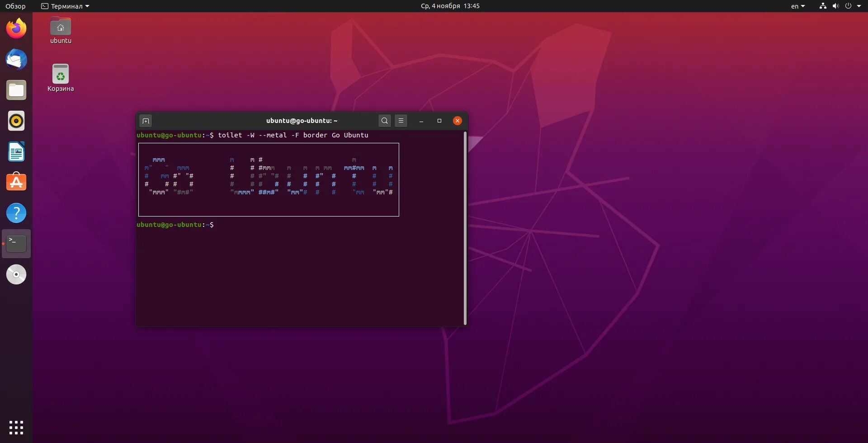Open the clock and calendar panel
The height and width of the screenshot is (443, 868).
point(450,6)
